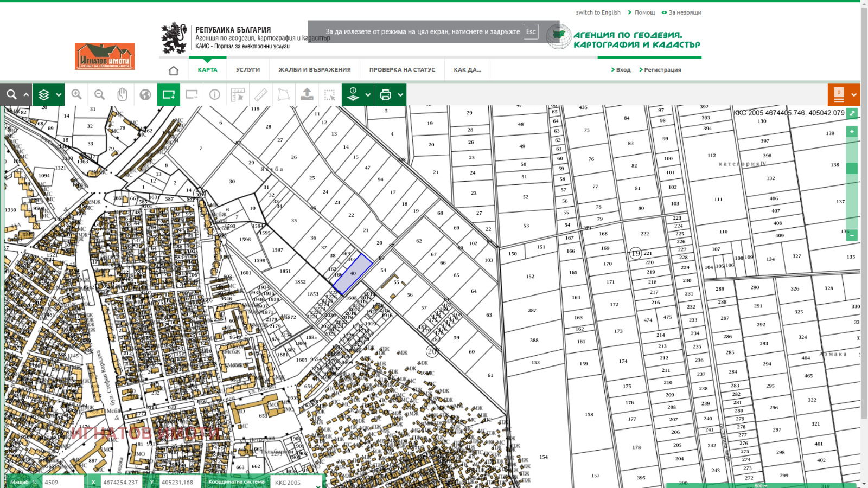
Task: Select the pan hand tool
Action: click(122, 94)
